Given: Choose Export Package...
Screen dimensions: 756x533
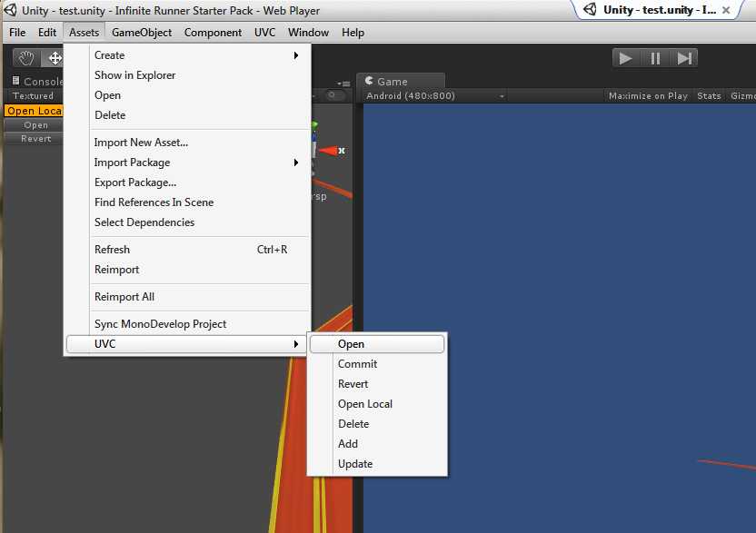Looking at the screenshot, I should (x=187, y=183).
